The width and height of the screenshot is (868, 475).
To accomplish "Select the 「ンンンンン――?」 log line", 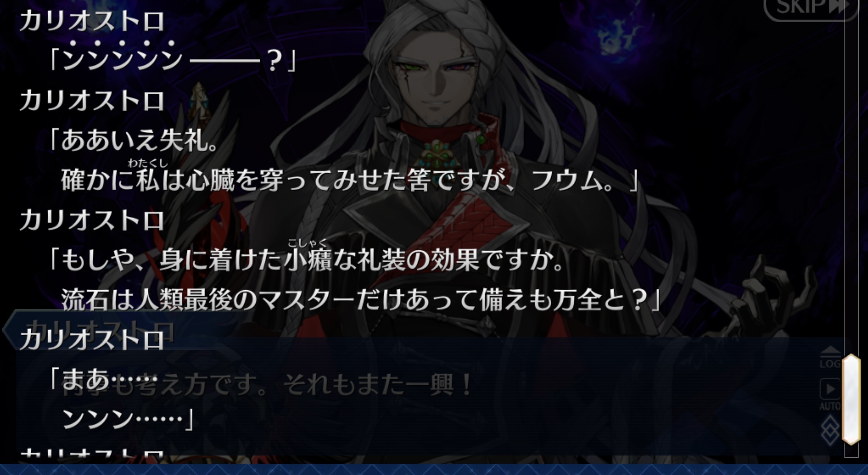I will point(172,59).
